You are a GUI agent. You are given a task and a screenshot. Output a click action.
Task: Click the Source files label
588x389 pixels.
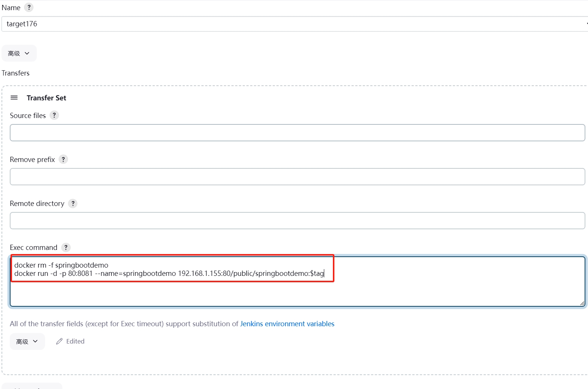(x=28, y=115)
